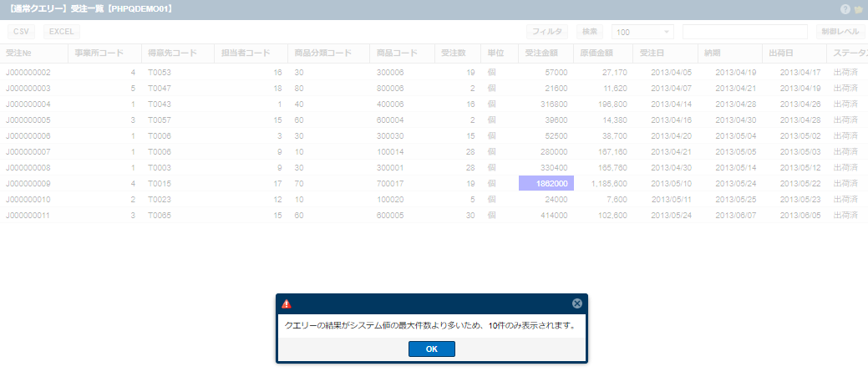Open the help question mark icon

[x=845, y=9]
